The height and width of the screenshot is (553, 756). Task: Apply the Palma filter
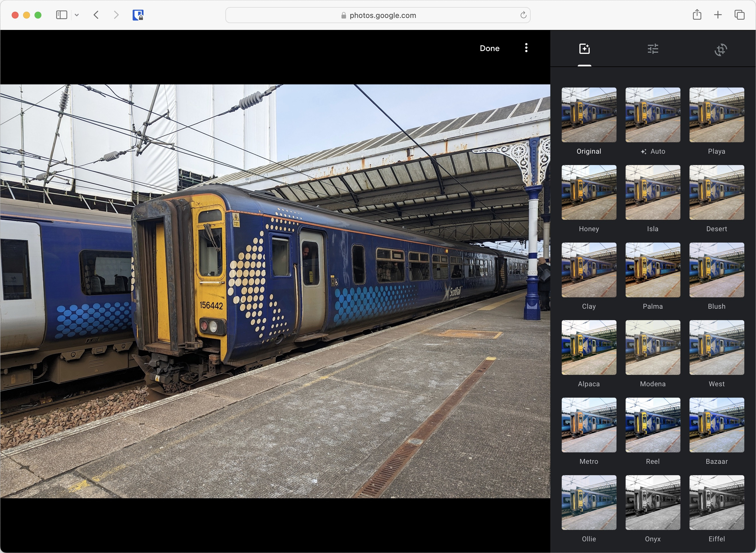coord(652,270)
